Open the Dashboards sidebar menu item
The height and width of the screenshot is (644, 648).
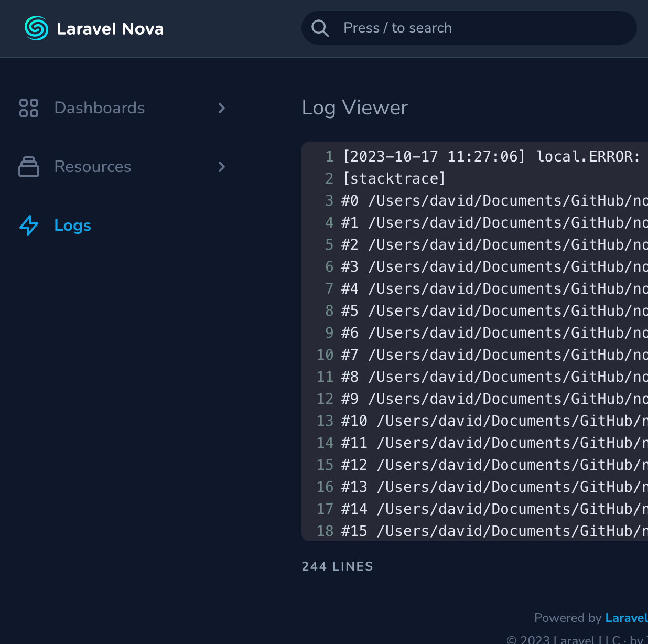click(100, 108)
